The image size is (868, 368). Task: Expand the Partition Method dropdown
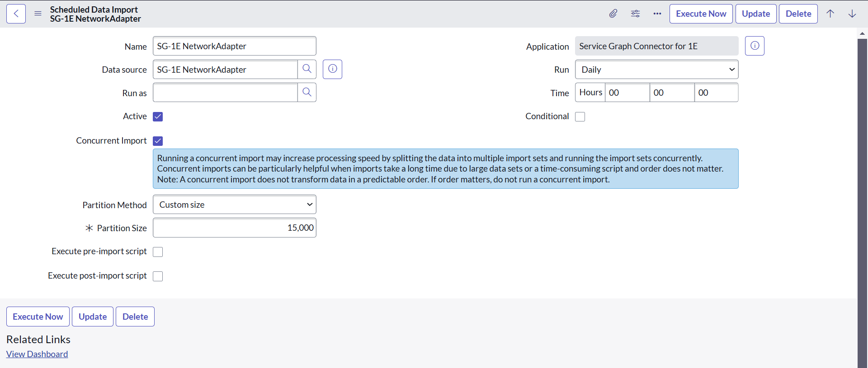234,205
